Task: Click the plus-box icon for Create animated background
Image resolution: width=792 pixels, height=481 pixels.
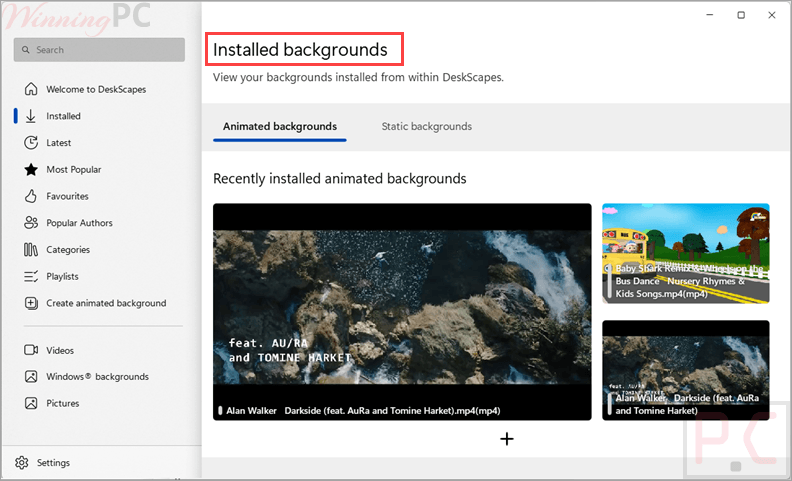Action: click(x=31, y=303)
